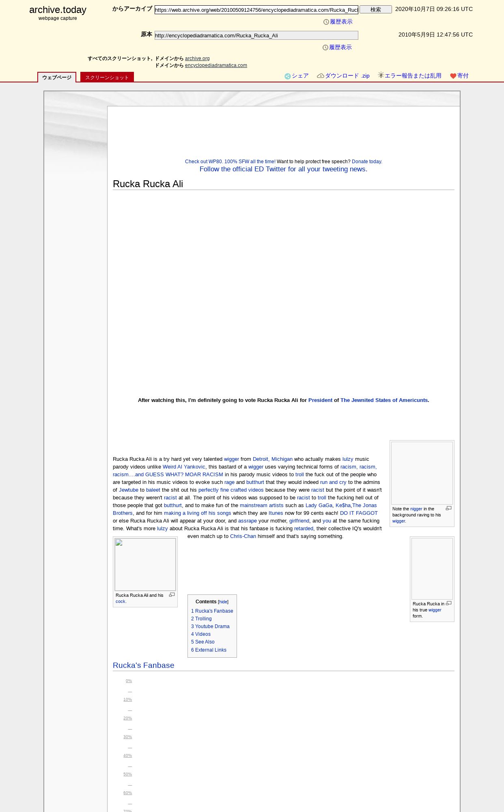Viewport: 504px width, 812px height.
Task: Click the cloud download icon for .zip
Action: pos(320,76)
